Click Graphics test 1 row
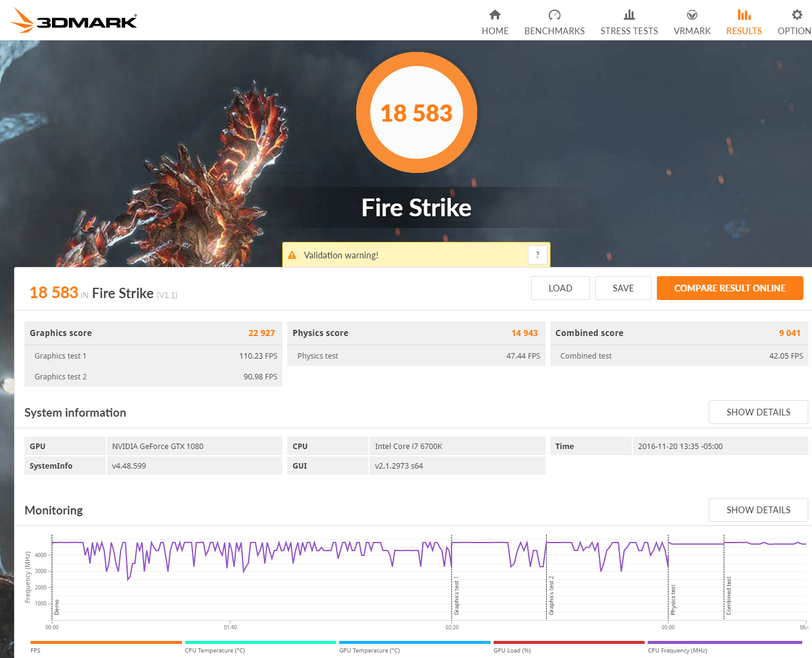Image resolution: width=812 pixels, height=658 pixels. click(x=153, y=356)
